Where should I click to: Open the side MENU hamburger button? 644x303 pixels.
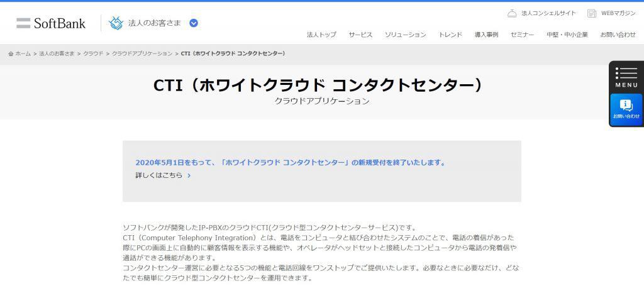pyautogui.click(x=626, y=77)
